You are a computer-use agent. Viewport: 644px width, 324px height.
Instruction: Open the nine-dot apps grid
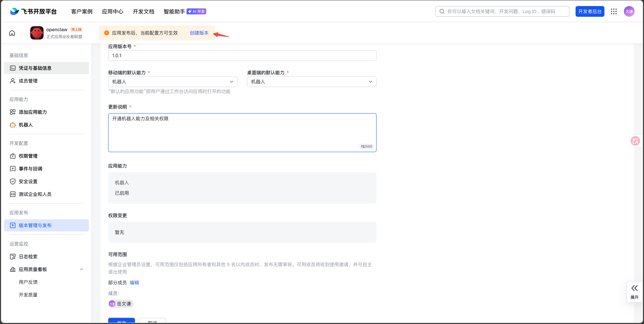pyautogui.click(x=614, y=11)
